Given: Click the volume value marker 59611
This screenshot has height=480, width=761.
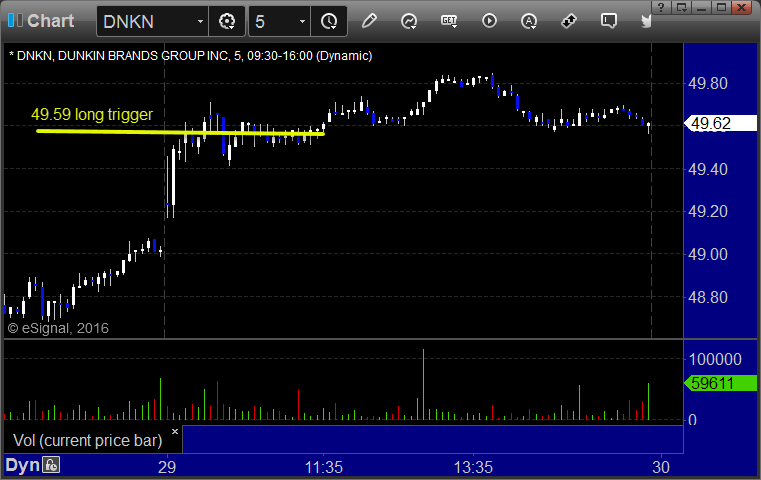Looking at the screenshot, I should coord(720,383).
